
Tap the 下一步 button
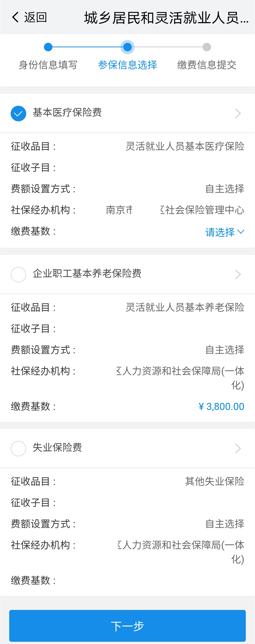(127, 626)
